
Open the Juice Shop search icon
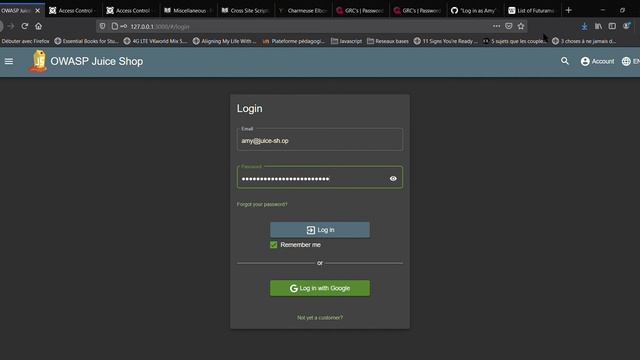click(x=565, y=61)
